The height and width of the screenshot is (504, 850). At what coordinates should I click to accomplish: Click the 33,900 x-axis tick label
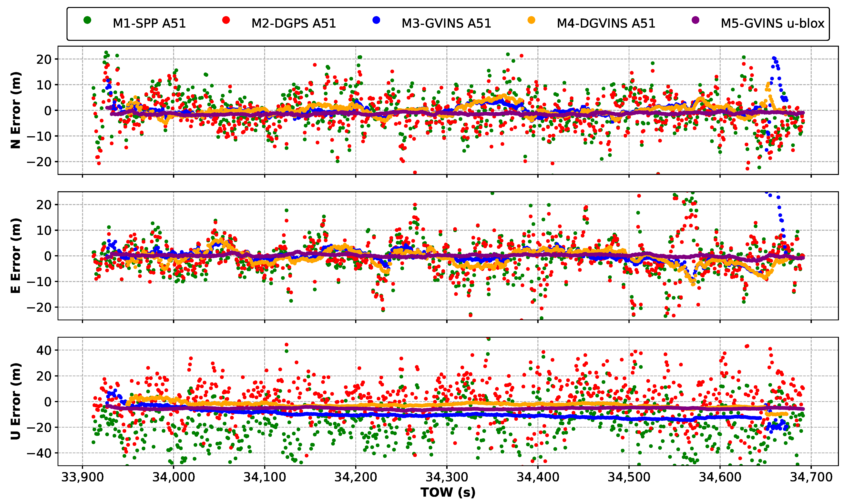tap(82, 477)
